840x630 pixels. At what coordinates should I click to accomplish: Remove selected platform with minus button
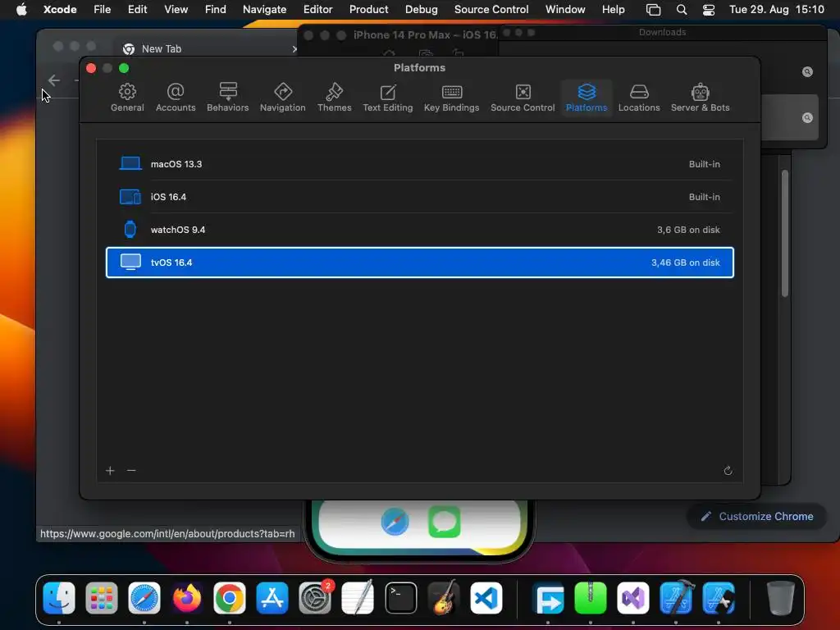[131, 470]
